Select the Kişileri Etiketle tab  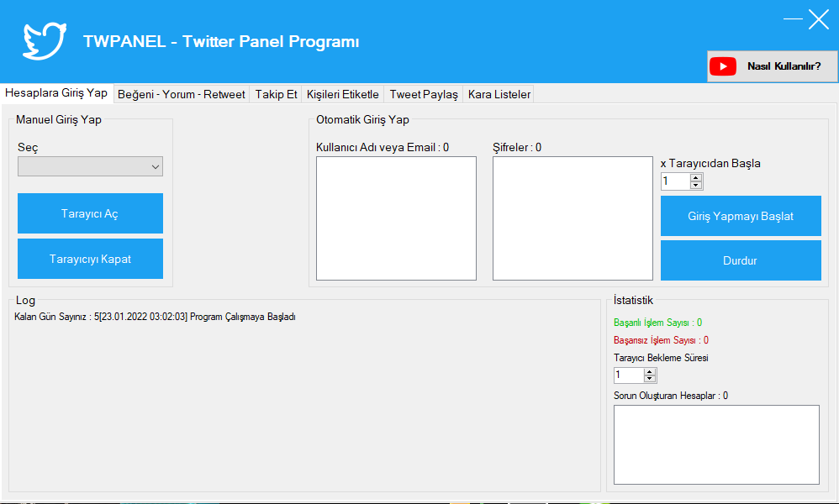coord(343,95)
